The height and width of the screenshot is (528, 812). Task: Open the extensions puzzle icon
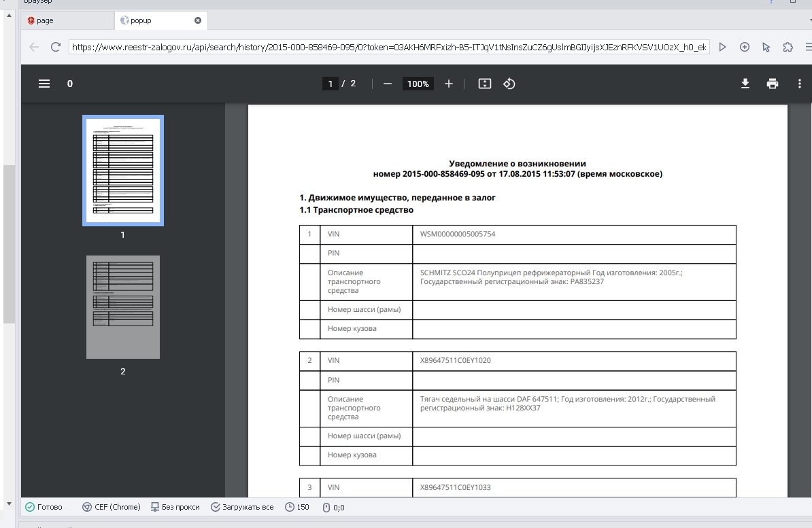pyautogui.click(x=788, y=48)
